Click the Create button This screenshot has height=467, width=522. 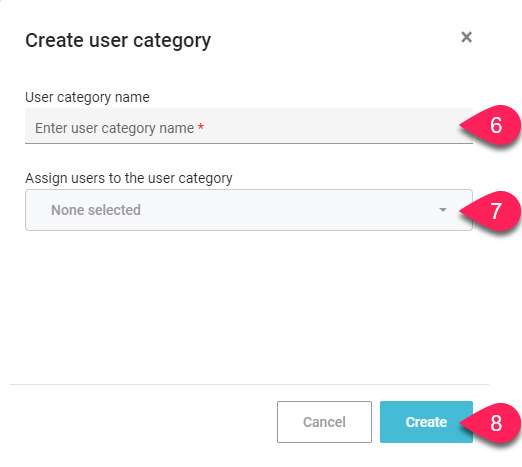(426, 422)
